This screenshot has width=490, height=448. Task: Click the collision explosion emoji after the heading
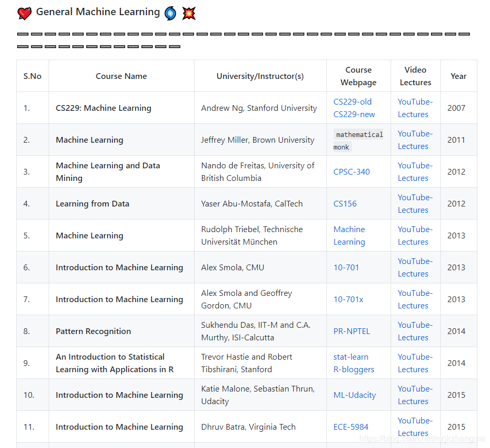point(189,14)
